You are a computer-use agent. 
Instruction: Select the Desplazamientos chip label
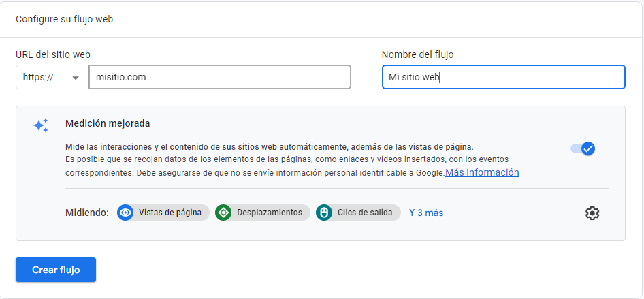(x=270, y=213)
